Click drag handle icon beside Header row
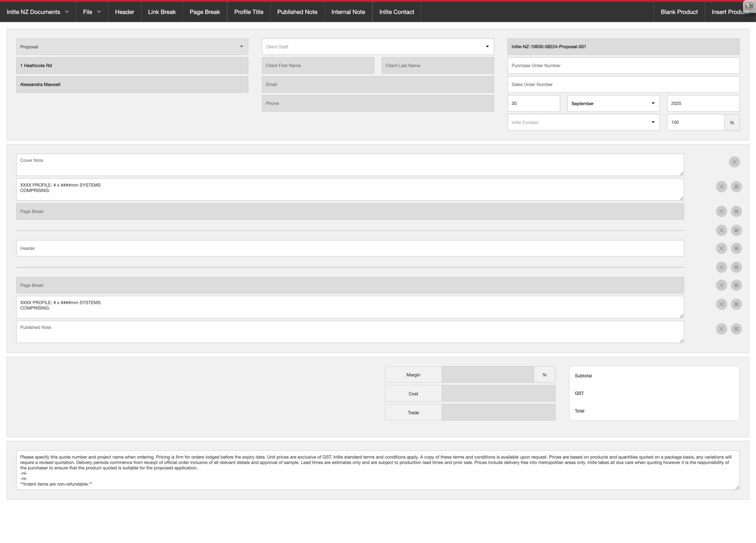 click(736, 248)
